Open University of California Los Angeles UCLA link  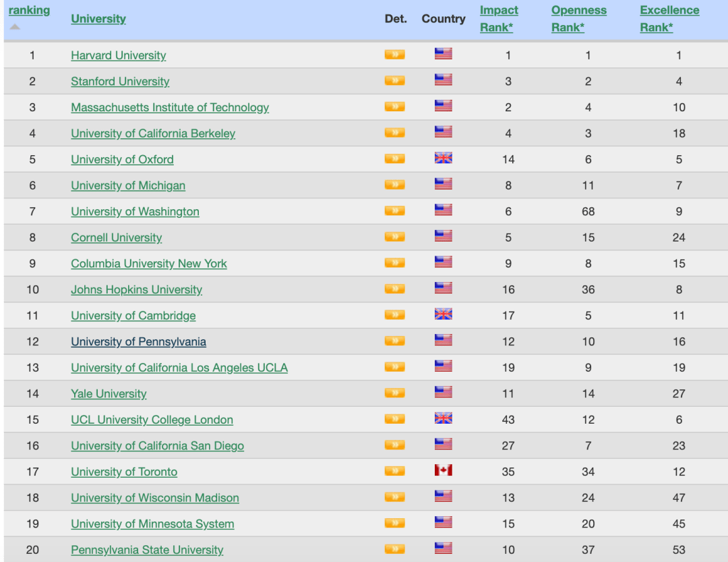click(179, 368)
